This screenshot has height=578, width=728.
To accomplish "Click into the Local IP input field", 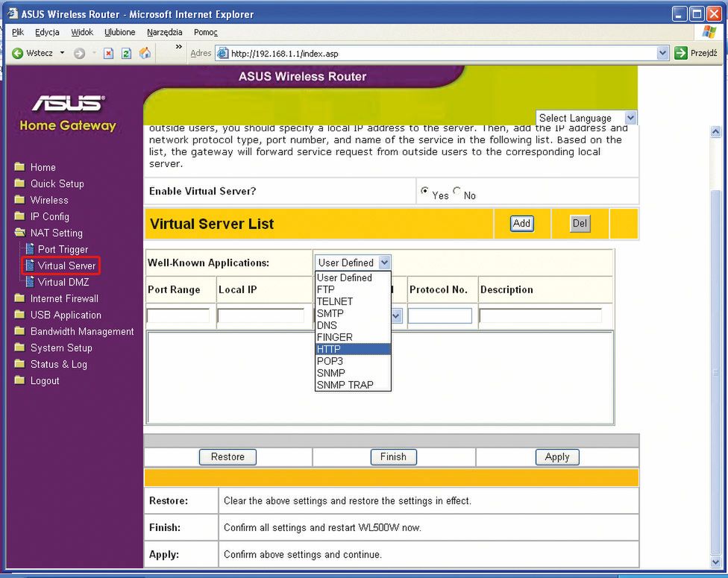I will pos(260,316).
